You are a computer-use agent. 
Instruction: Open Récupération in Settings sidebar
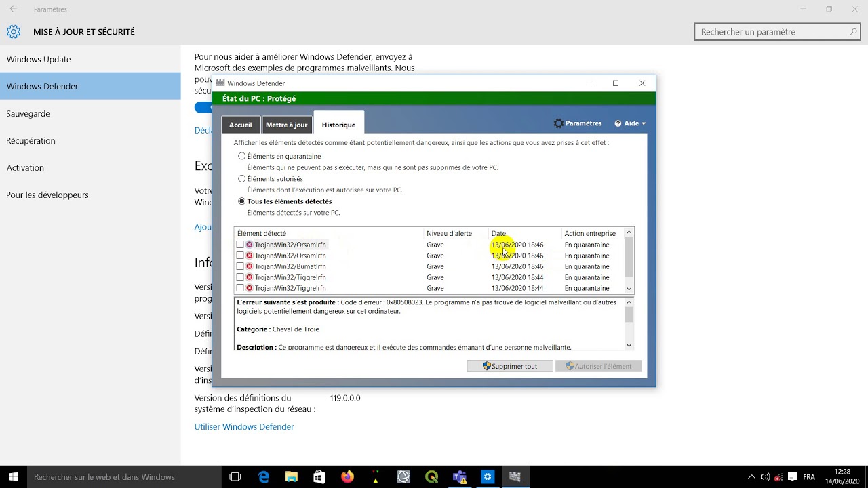coord(90,140)
